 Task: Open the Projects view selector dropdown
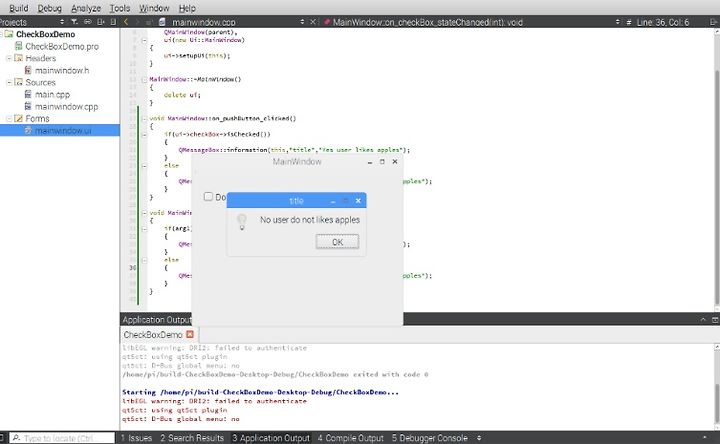tap(62, 22)
